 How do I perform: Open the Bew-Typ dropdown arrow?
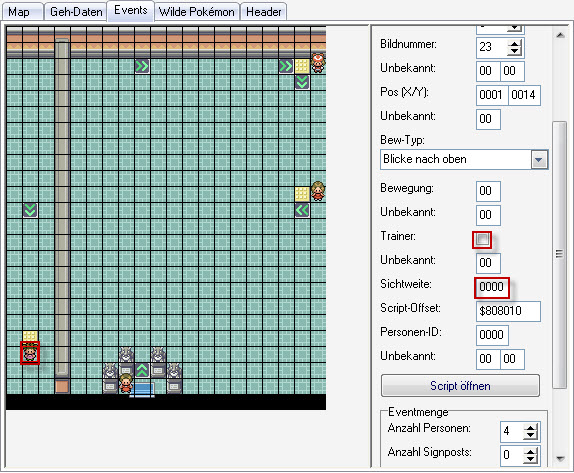point(538,160)
